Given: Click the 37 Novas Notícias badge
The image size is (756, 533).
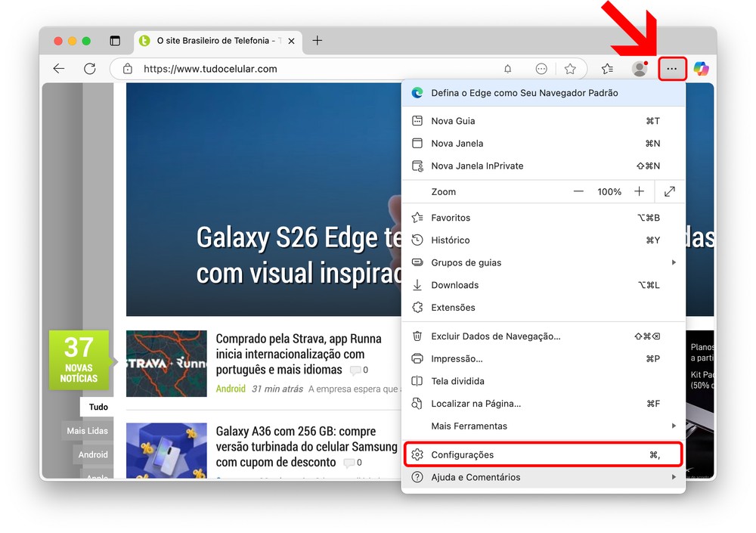Looking at the screenshot, I should [x=79, y=360].
